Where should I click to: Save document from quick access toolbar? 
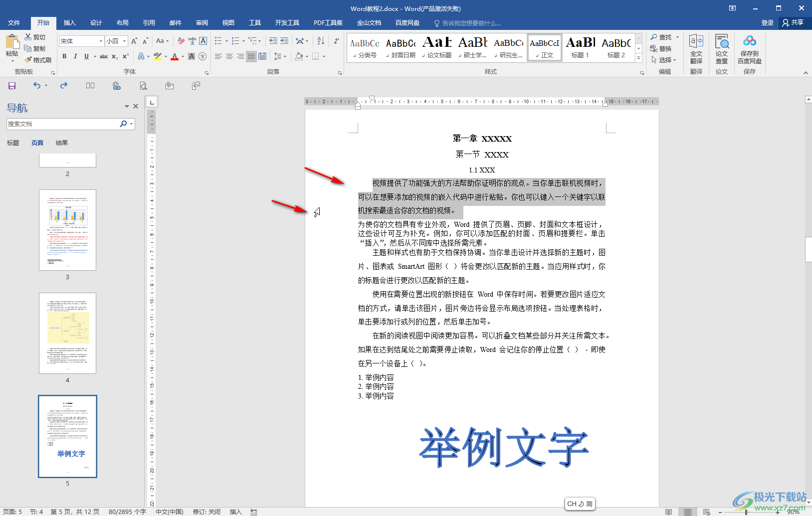[12, 86]
